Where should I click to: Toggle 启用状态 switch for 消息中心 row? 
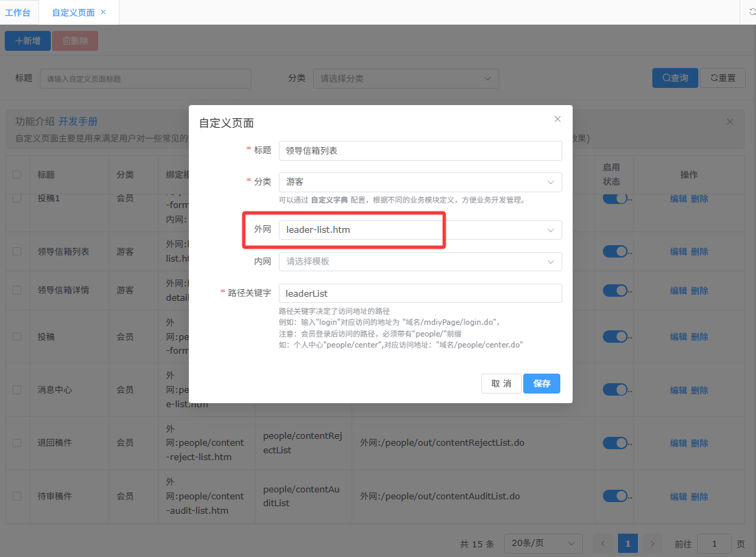click(615, 389)
